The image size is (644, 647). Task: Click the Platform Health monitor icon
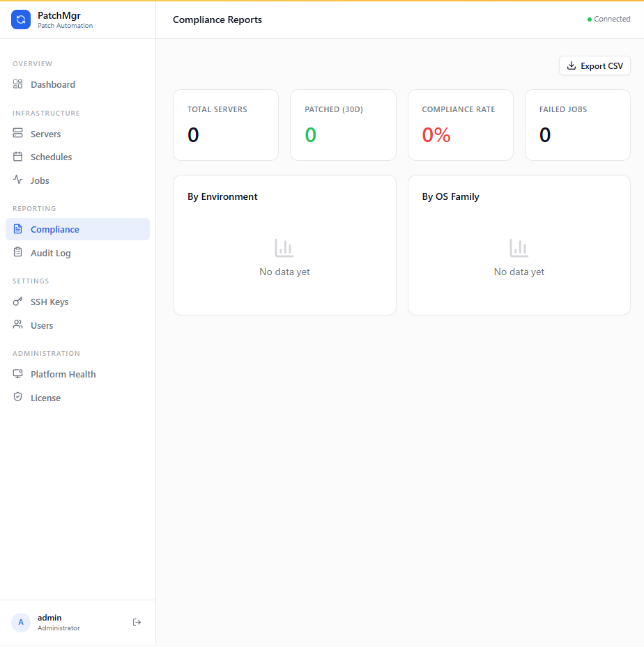coord(17,373)
